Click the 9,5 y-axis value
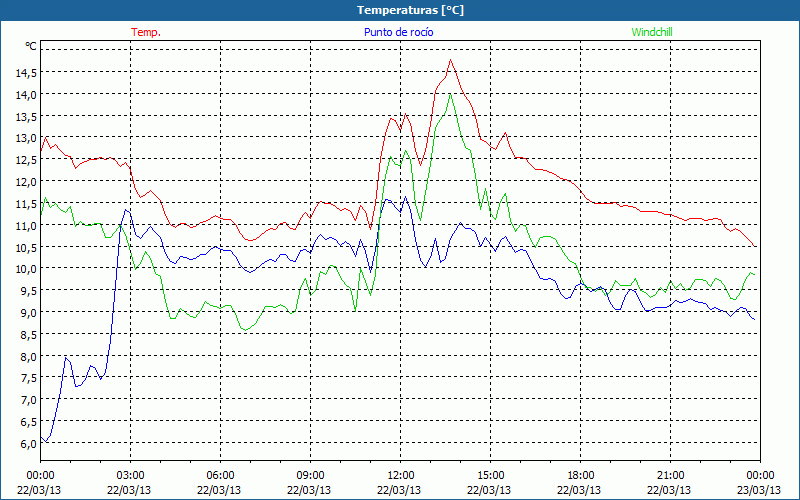 click(28, 291)
